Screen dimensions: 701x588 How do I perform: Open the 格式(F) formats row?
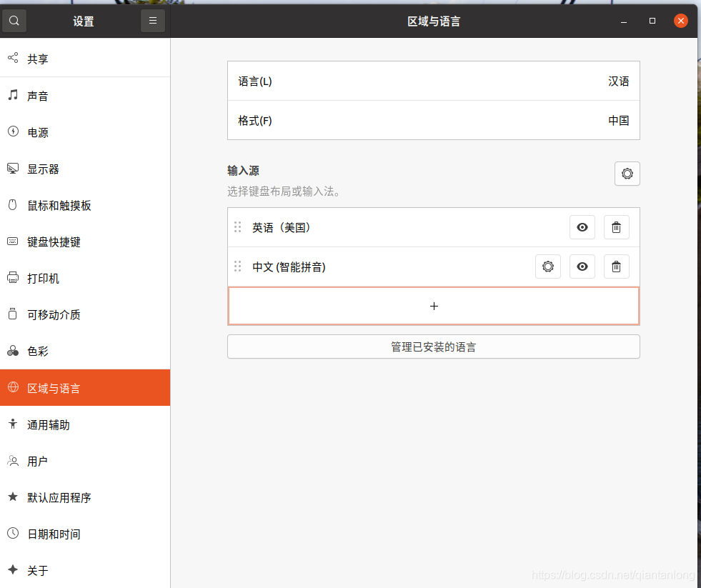tap(434, 120)
